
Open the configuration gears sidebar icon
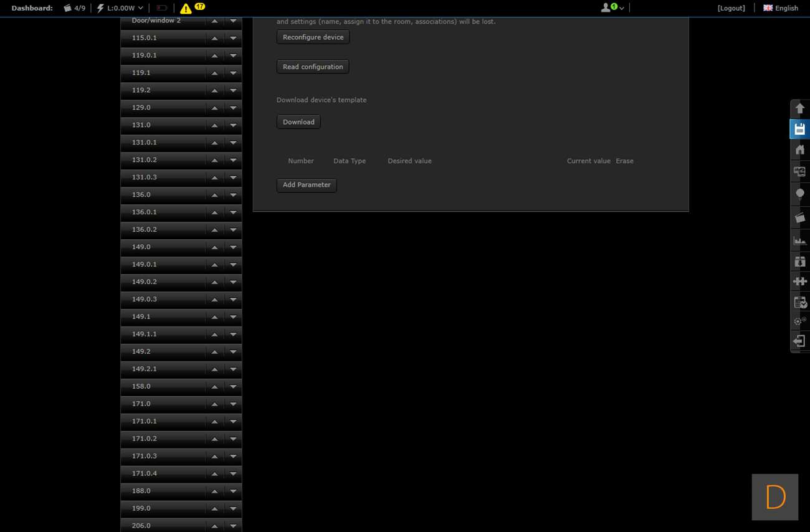800,321
